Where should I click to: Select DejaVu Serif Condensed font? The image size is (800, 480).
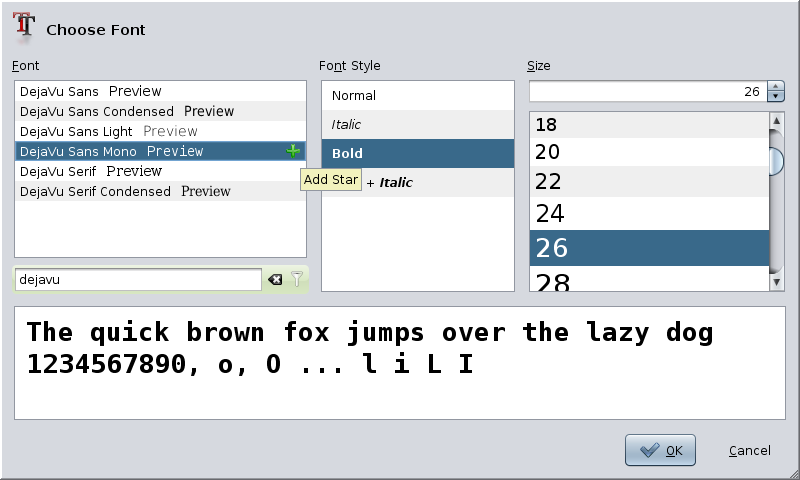tap(160, 191)
